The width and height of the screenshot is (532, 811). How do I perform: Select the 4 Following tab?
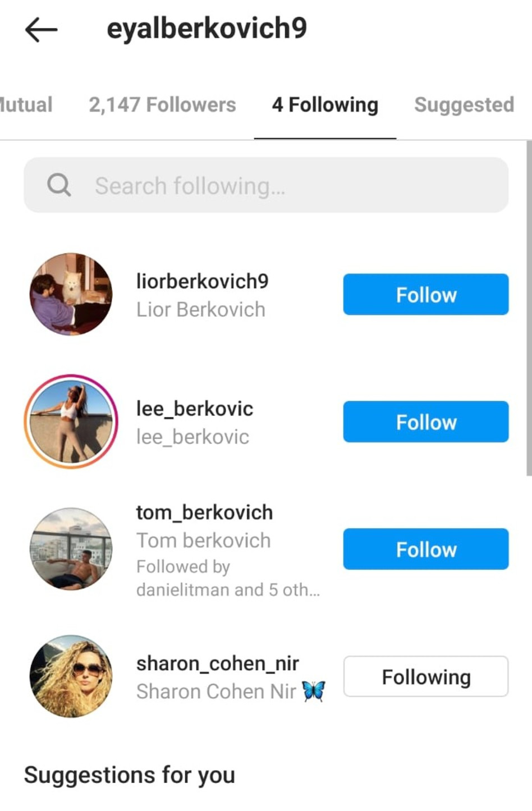(325, 105)
